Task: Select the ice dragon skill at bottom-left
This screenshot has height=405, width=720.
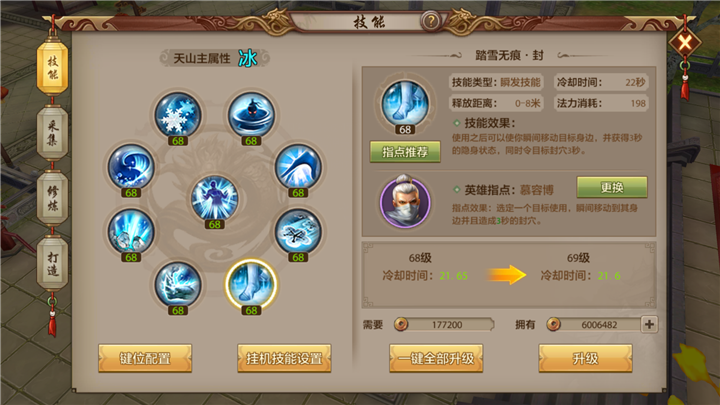Action: (x=178, y=284)
